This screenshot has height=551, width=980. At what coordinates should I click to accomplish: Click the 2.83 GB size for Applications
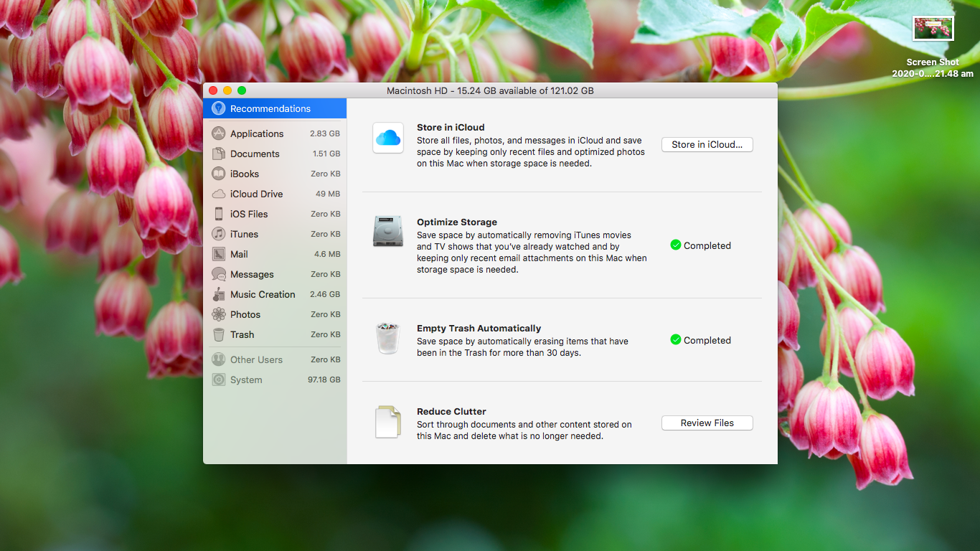325,133
